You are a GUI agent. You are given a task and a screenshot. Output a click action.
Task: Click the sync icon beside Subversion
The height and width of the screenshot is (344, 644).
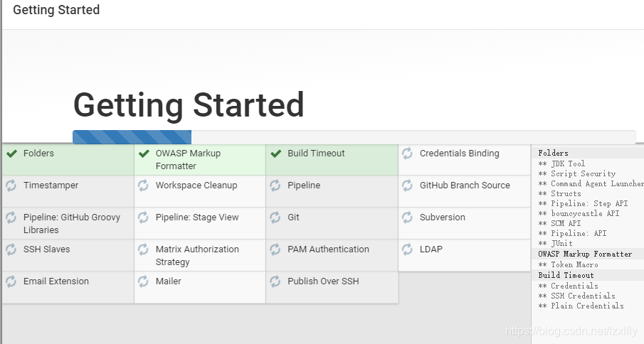click(407, 217)
